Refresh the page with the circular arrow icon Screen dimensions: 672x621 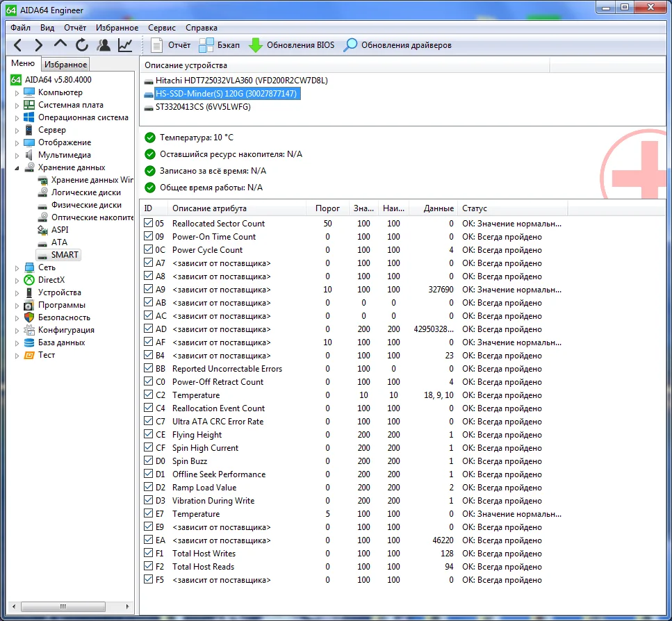pyautogui.click(x=82, y=45)
